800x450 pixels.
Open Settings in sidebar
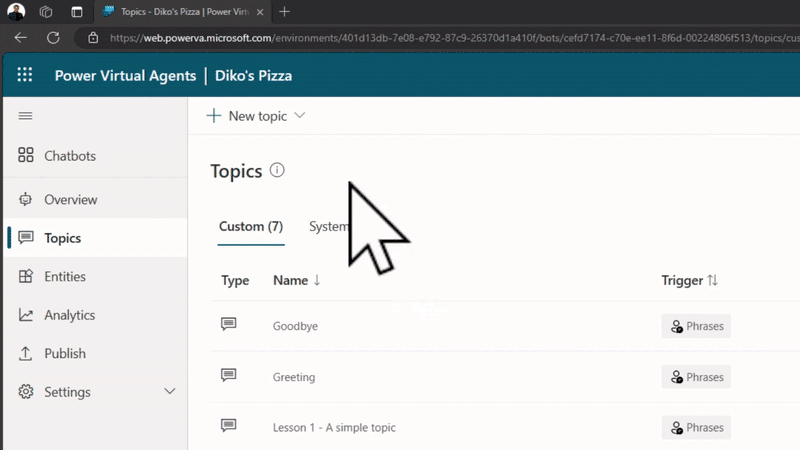coord(95,391)
